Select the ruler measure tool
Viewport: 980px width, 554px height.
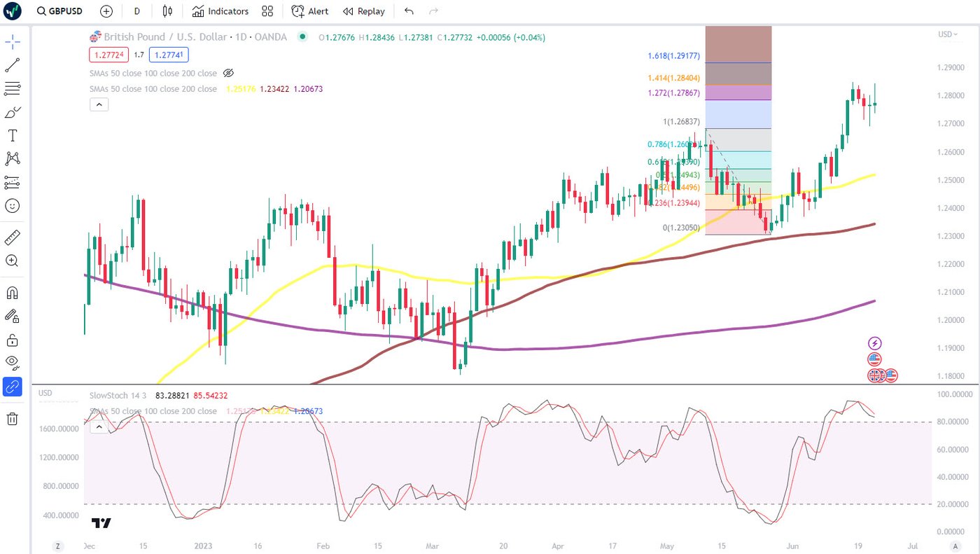(x=13, y=237)
